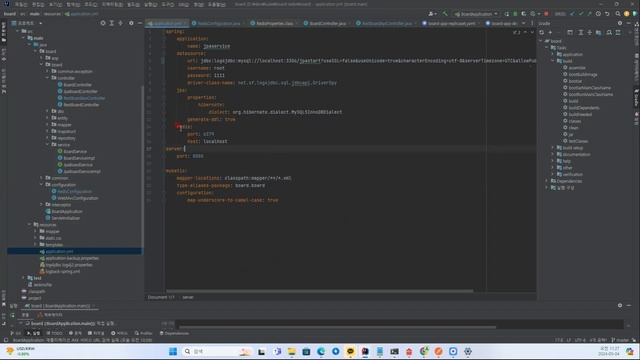This screenshot has height=360, width=640.
Task: Stop the running application
Action: (546, 14)
